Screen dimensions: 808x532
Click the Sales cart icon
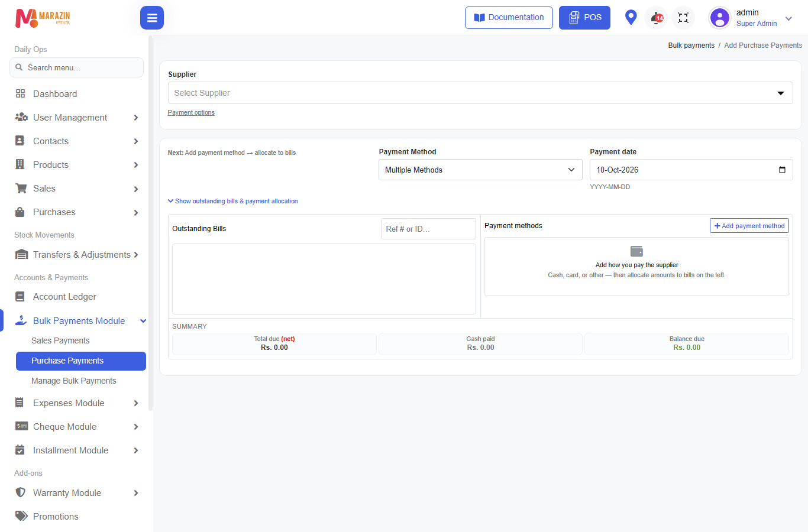click(21, 189)
